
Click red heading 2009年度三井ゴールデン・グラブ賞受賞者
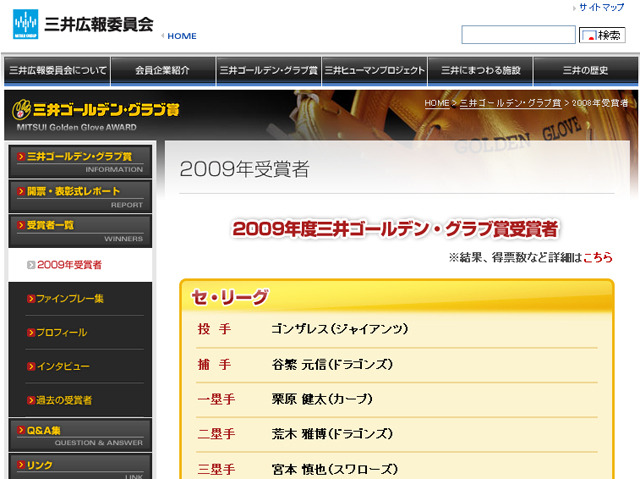tap(395, 229)
